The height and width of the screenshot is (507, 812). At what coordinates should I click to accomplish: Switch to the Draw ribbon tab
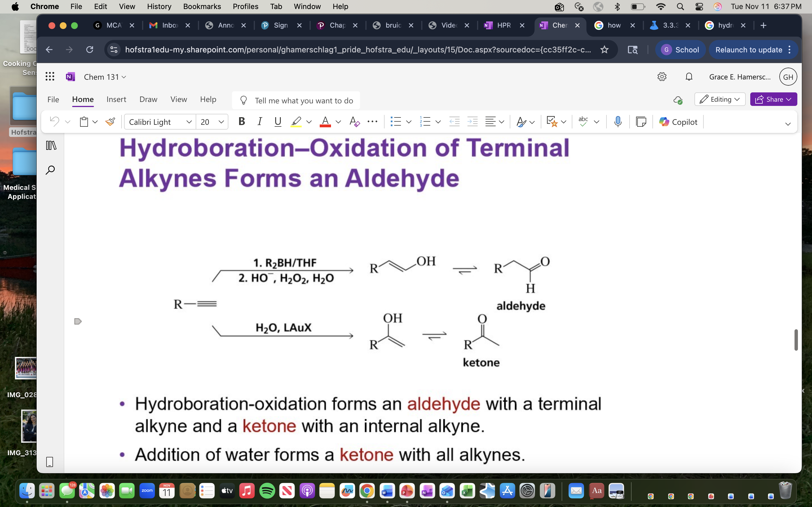point(148,99)
